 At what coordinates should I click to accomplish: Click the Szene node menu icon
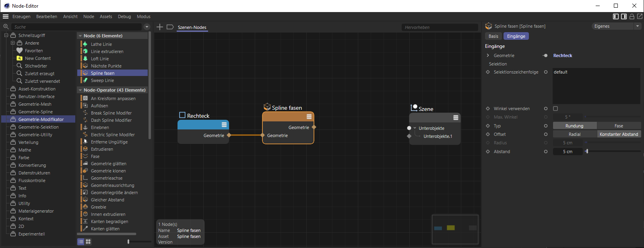pyautogui.click(x=456, y=117)
